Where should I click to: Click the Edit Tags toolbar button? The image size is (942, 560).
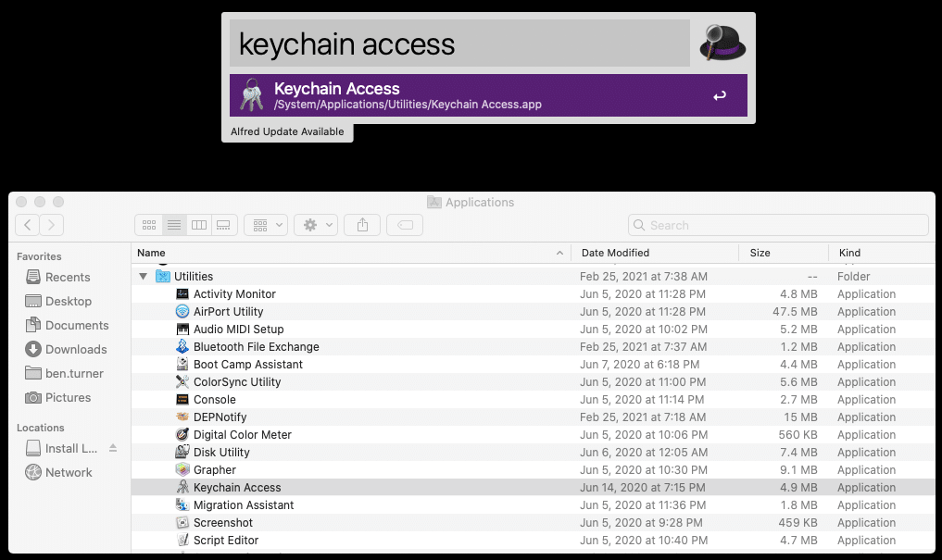405,225
